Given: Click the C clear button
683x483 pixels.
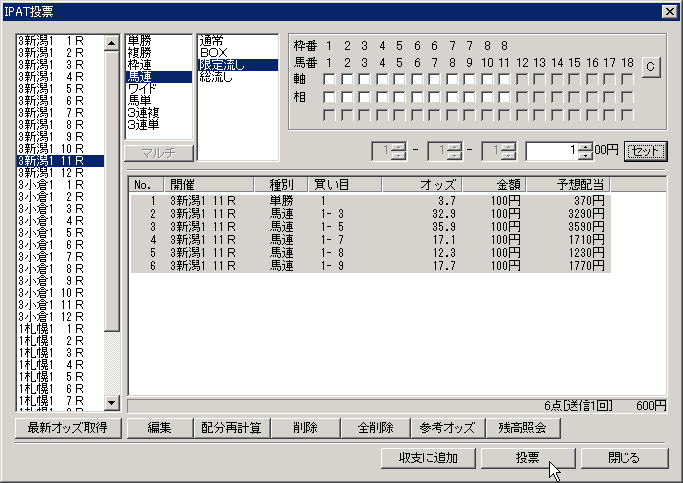Looking at the screenshot, I should click(x=652, y=66).
